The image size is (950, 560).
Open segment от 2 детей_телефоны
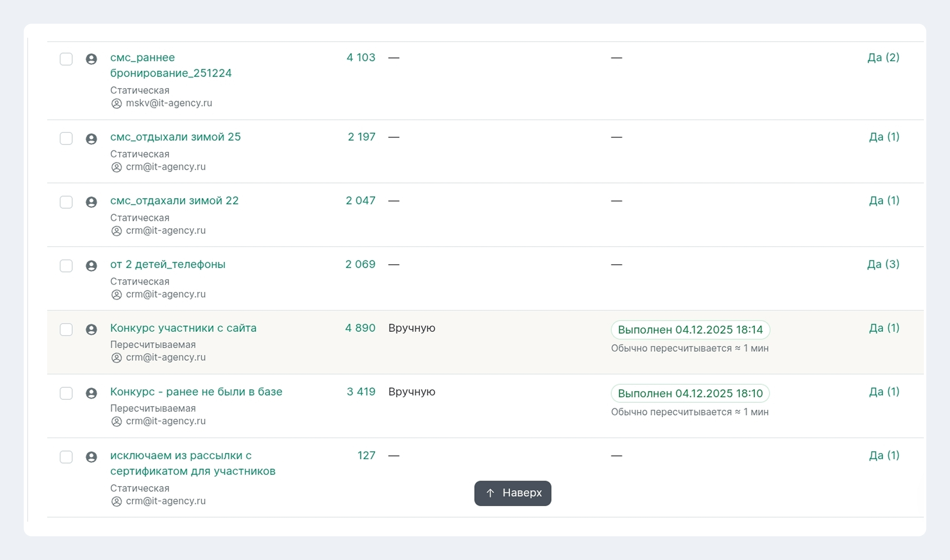tap(167, 264)
